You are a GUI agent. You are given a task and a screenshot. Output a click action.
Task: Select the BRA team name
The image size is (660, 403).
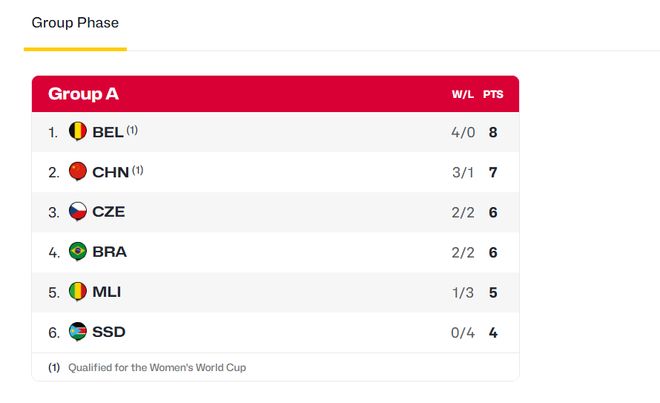pyautogui.click(x=109, y=252)
